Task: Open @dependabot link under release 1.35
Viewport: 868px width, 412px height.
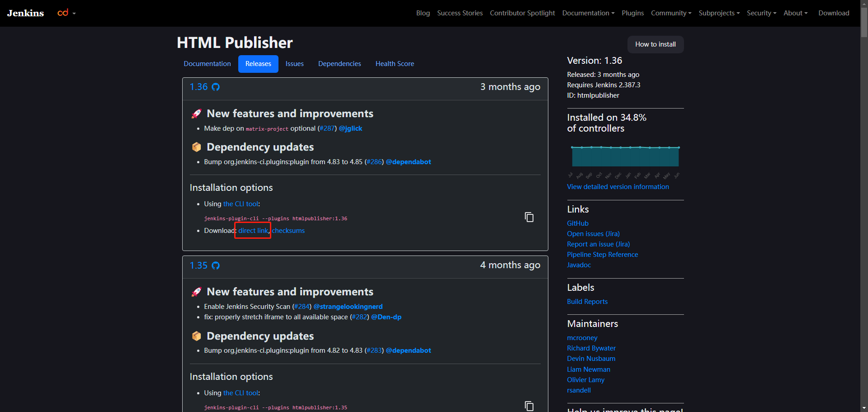Action: [408, 350]
